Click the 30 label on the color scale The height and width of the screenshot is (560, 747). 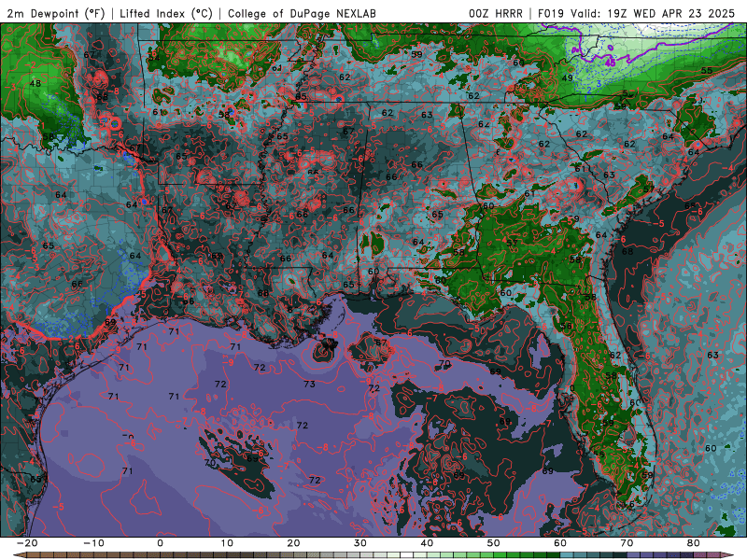tap(360, 543)
